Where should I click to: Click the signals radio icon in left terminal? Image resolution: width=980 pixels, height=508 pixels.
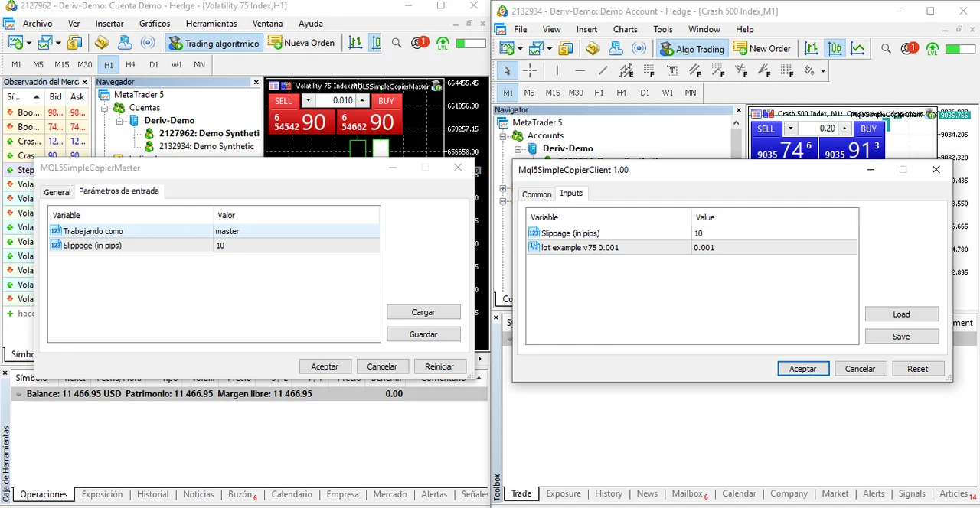[x=149, y=43]
